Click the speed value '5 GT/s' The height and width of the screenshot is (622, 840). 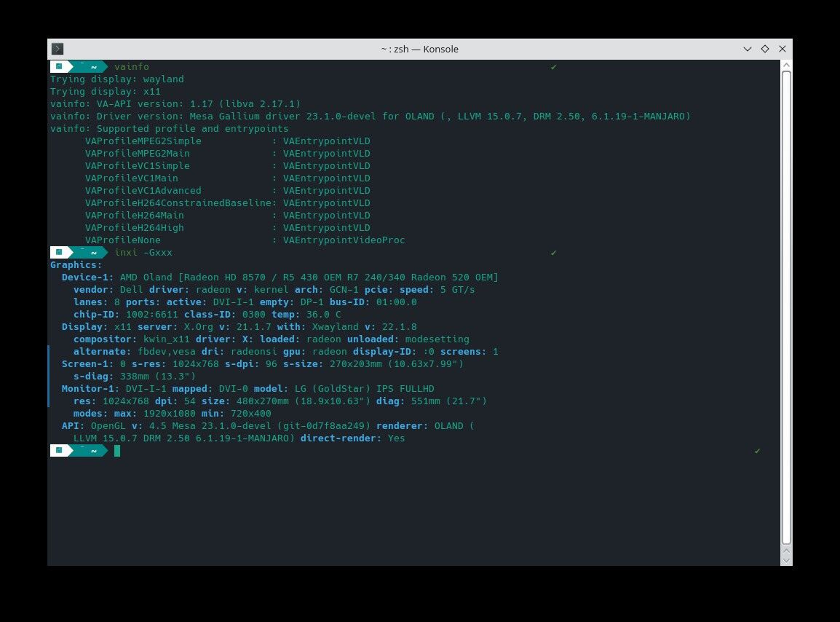458,290
